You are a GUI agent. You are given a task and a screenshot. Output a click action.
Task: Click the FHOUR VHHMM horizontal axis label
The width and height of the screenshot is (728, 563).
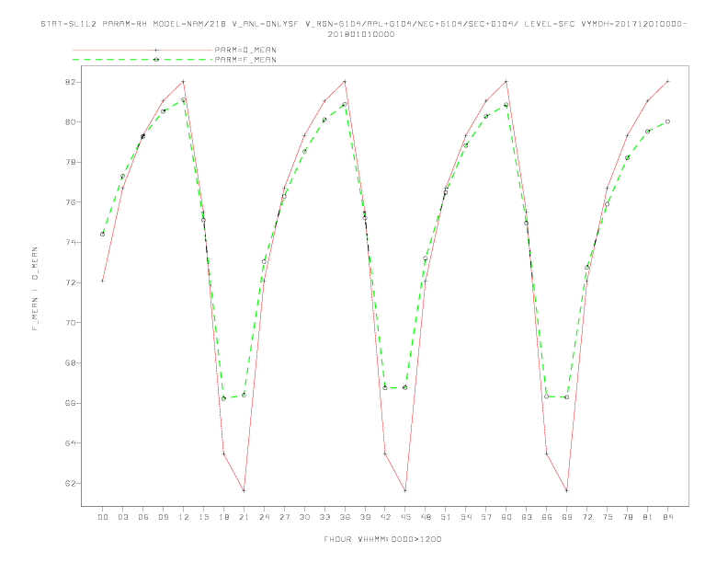(382, 539)
